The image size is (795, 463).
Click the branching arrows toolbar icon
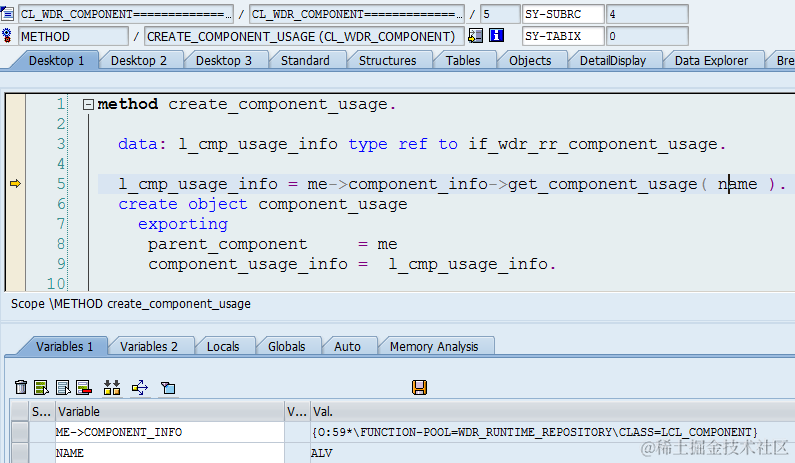(x=140, y=387)
